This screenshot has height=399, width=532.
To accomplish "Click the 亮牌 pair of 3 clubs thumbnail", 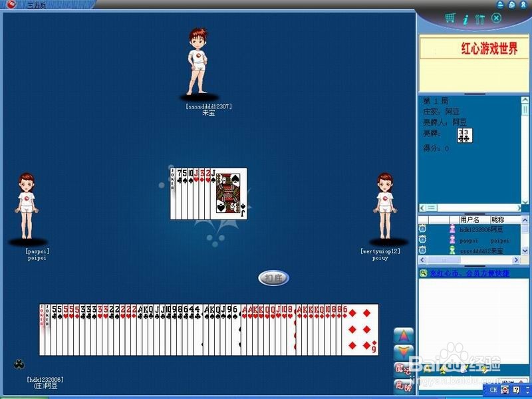I will [x=464, y=135].
